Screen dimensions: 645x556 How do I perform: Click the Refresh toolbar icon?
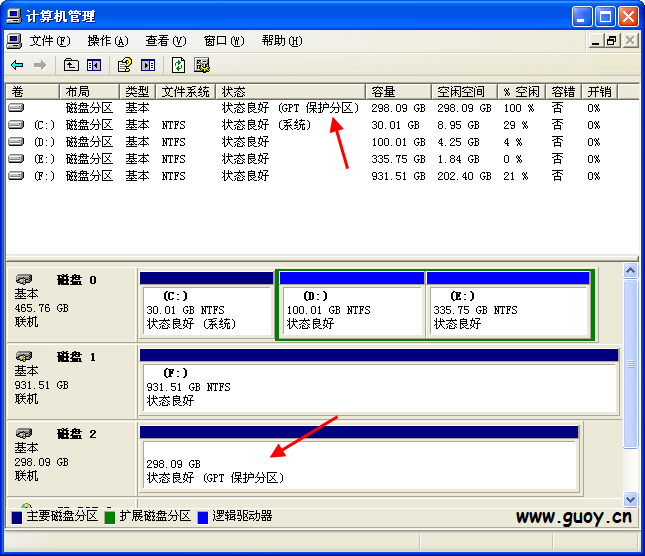178,65
